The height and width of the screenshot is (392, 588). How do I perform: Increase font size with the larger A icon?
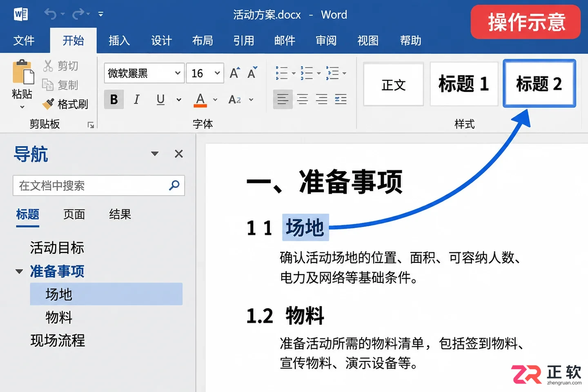(235, 73)
